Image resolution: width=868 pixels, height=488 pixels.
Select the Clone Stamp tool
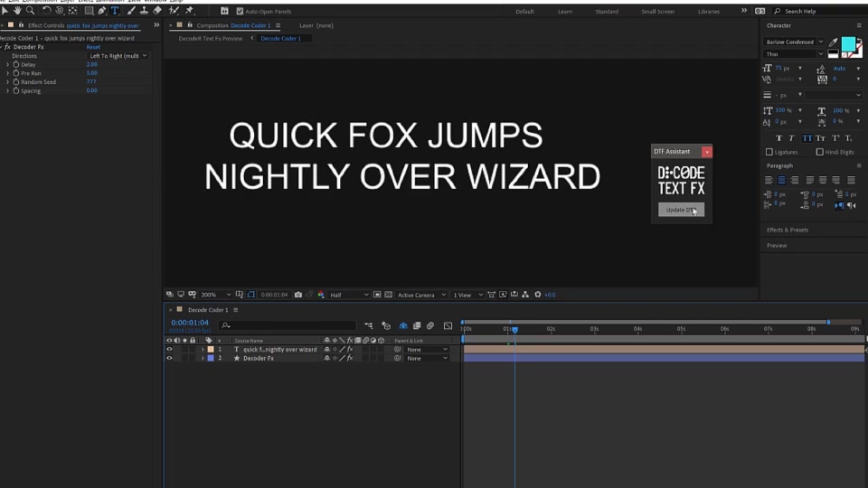click(x=144, y=11)
